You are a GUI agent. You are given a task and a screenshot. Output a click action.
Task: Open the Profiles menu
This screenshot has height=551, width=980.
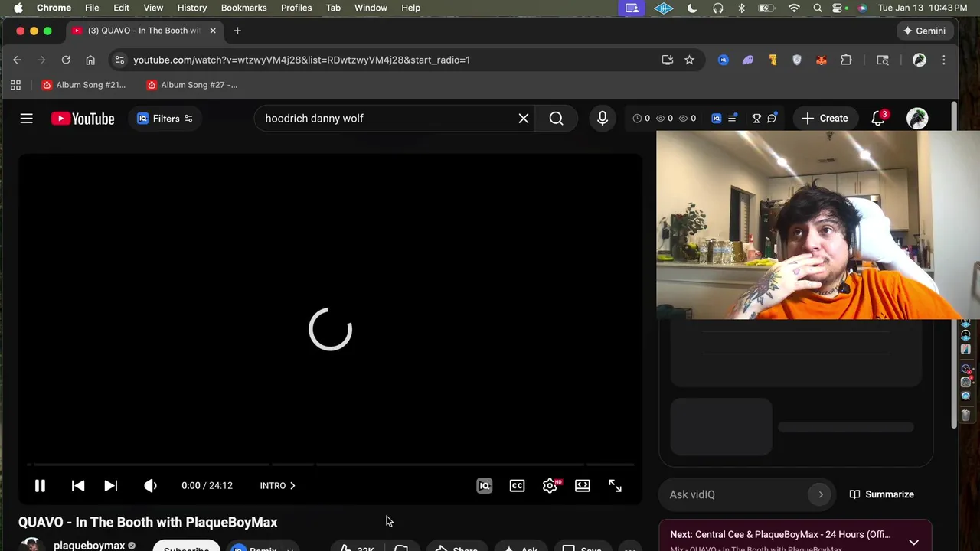[296, 8]
